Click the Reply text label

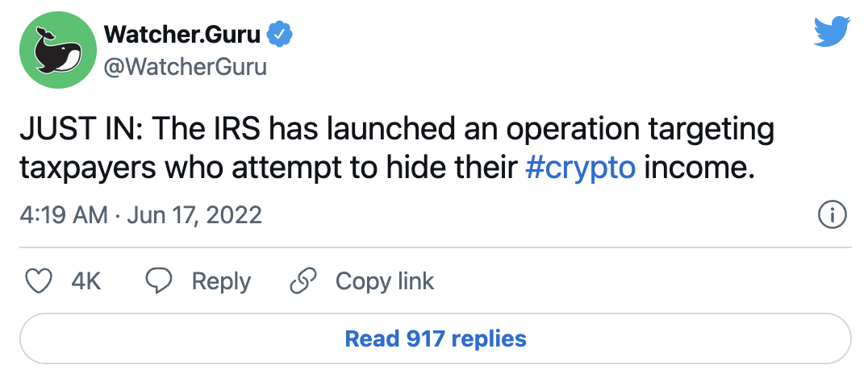tap(221, 281)
